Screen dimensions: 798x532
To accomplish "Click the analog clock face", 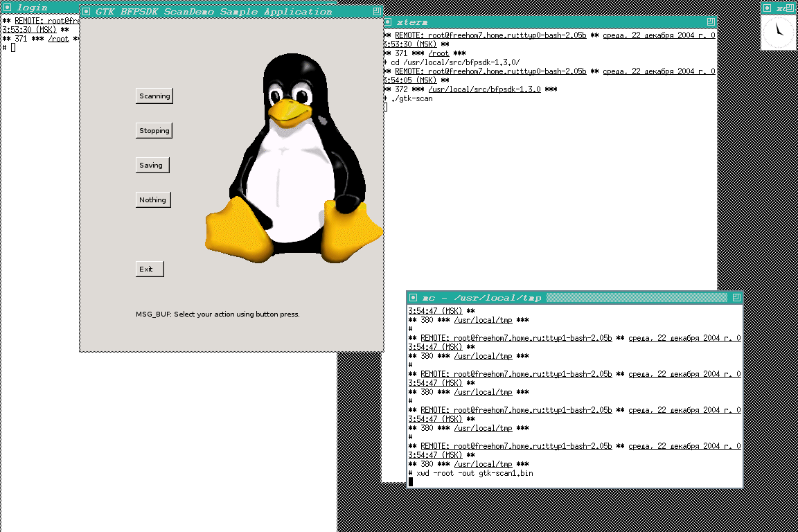I will tap(779, 31).
